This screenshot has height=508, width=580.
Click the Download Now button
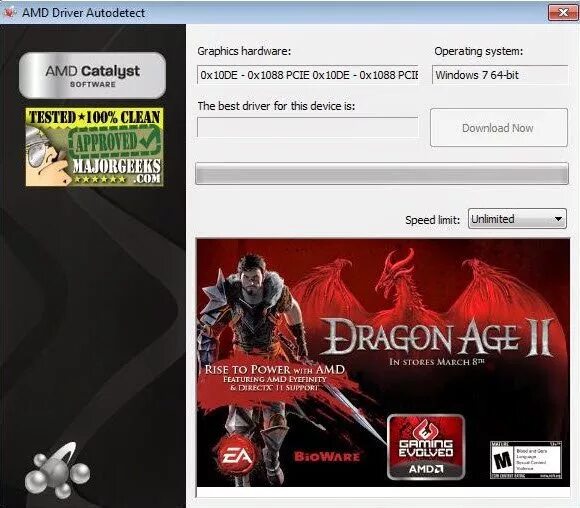pos(499,128)
